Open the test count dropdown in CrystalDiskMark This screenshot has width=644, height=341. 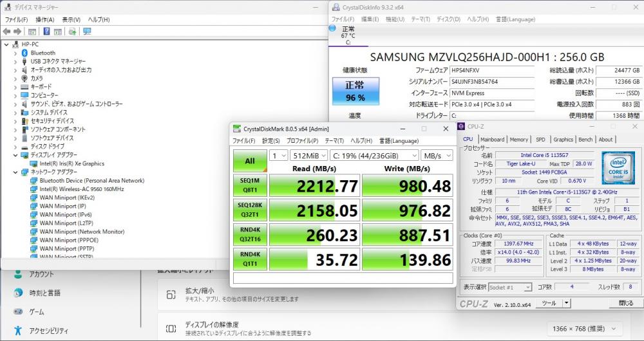[278, 156]
